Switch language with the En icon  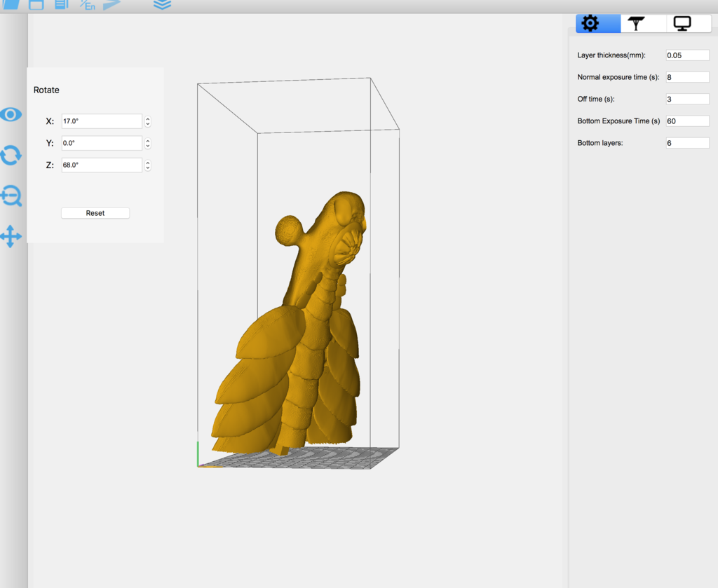coord(88,5)
